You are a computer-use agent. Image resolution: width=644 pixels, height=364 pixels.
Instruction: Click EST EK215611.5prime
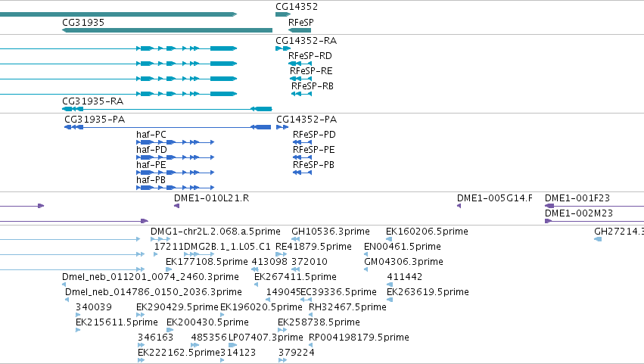coord(78,330)
